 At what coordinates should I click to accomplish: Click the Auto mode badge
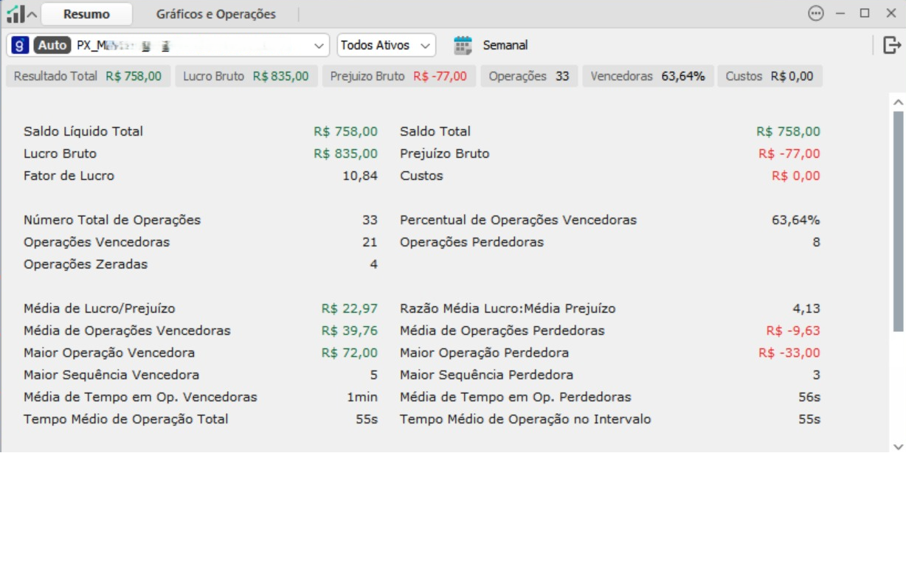point(52,45)
